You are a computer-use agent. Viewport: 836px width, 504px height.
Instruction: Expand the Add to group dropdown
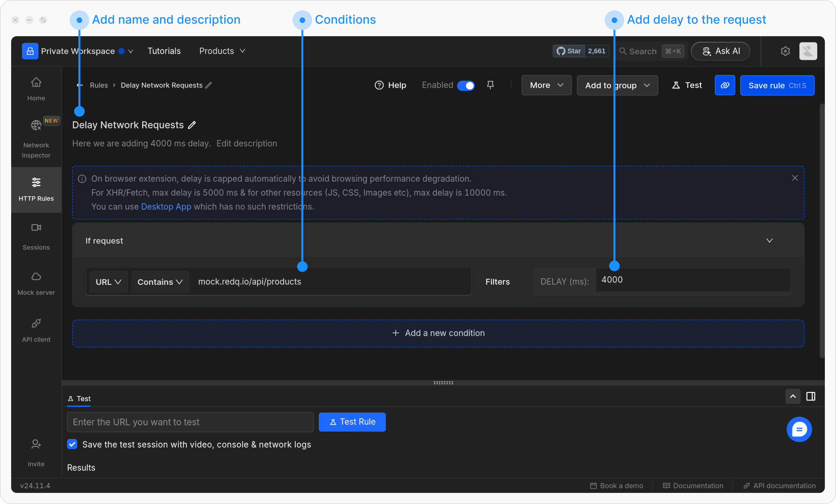pos(617,85)
